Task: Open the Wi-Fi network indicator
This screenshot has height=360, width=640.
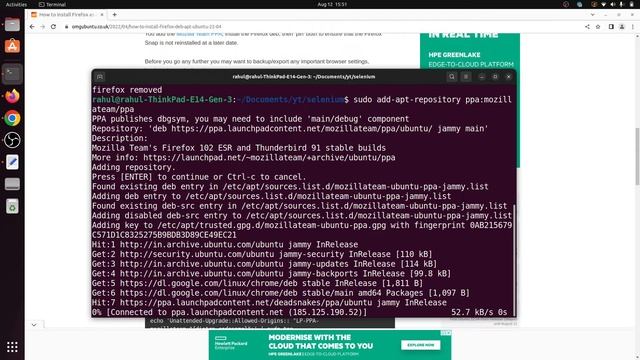Action: [x=603, y=4]
